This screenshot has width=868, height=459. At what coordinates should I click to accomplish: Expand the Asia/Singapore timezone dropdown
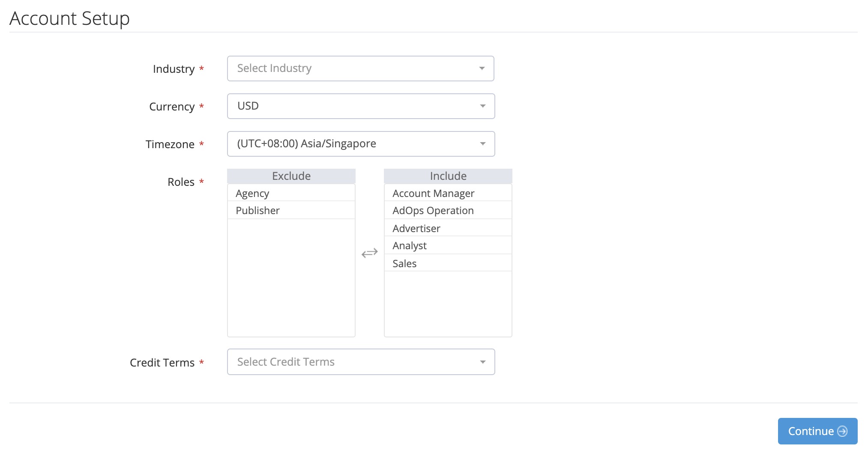pyautogui.click(x=351, y=144)
